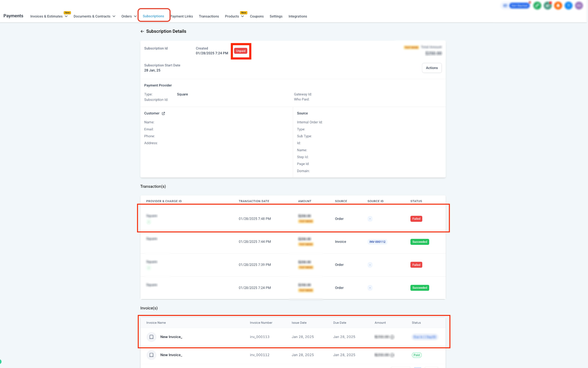Go to the Coupons tab

(x=257, y=16)
